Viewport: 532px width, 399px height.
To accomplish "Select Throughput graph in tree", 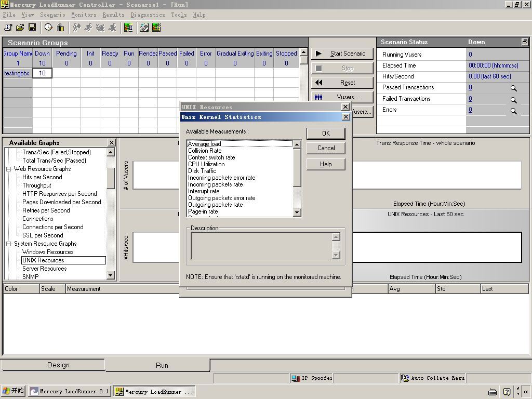I will point(37,185).
